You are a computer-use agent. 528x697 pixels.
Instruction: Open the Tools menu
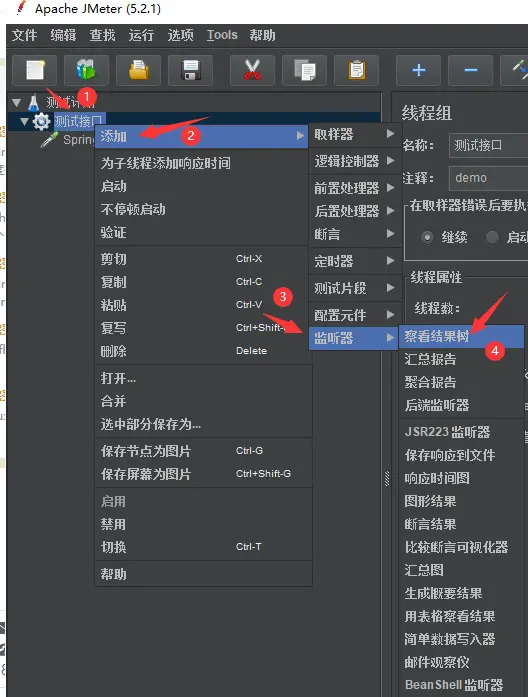[x=222, y=35]
